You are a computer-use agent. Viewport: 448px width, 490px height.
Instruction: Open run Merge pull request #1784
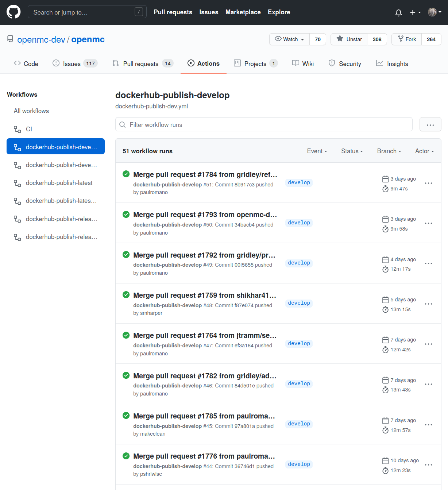coord(205,174)
